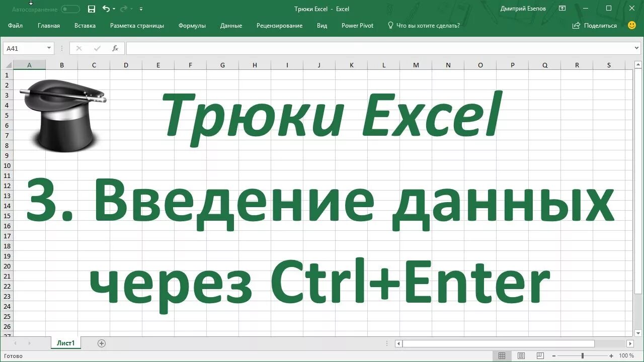Open Customize Quick Access Toolbar dropdown
This screenshot has height=362, width=644.
click(141, 9)
